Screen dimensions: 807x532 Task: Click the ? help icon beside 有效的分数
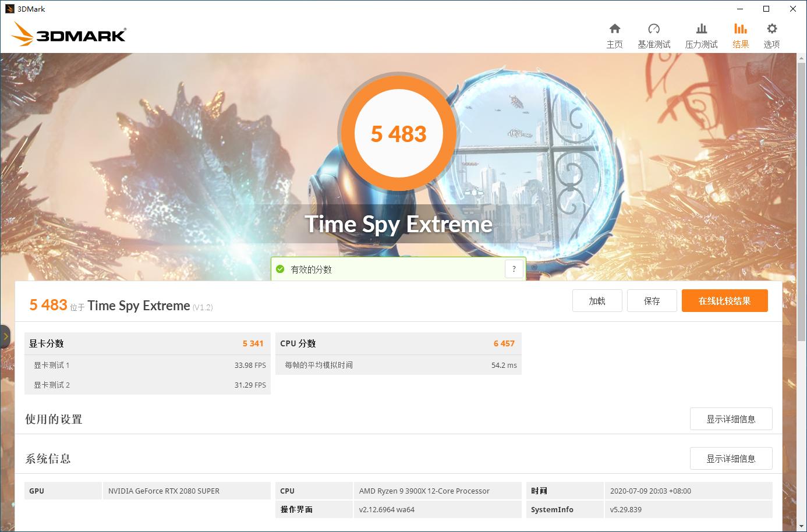514,268
